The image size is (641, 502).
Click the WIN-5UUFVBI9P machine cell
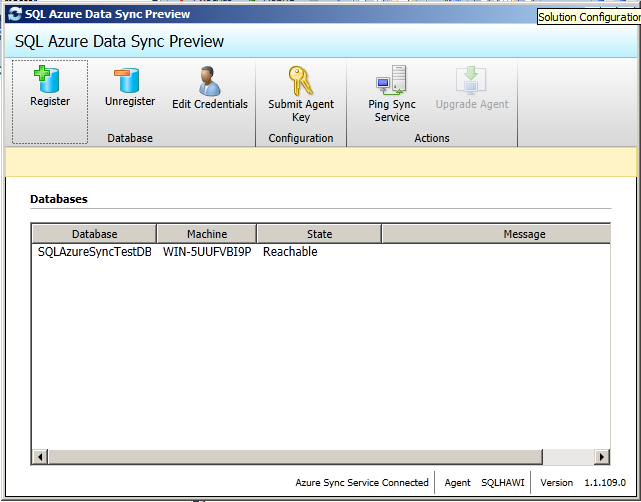[x=207, y=252]
